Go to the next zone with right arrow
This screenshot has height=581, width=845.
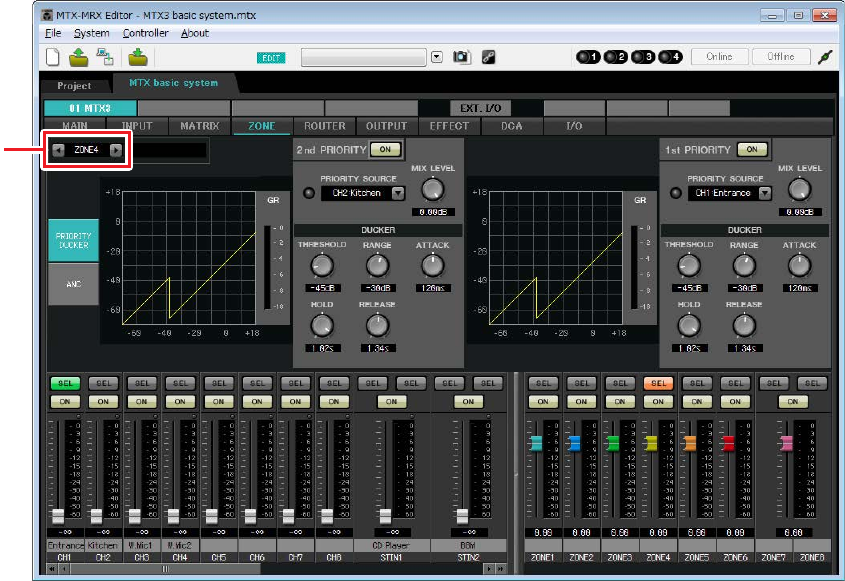coord(116,150)
